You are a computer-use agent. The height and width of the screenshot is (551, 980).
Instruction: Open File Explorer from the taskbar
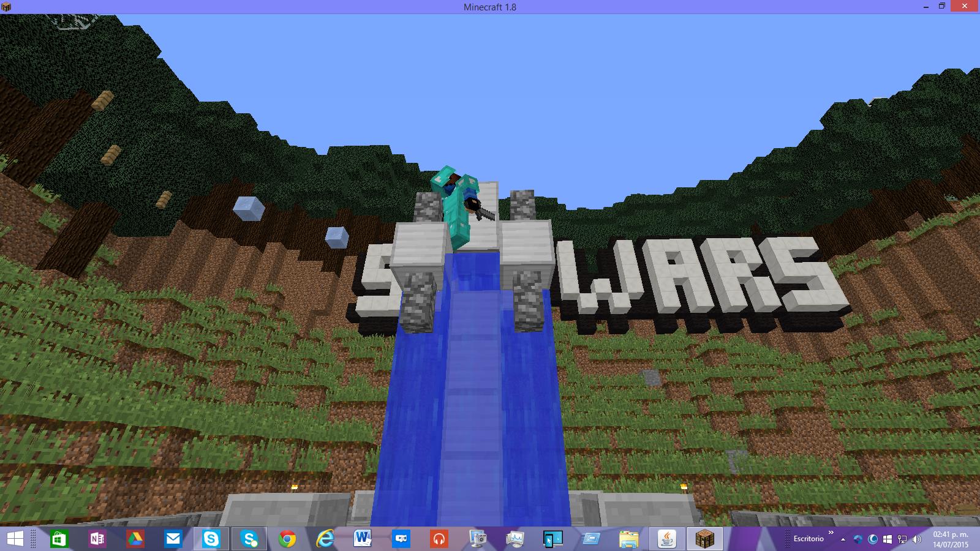tap(629, 539)
